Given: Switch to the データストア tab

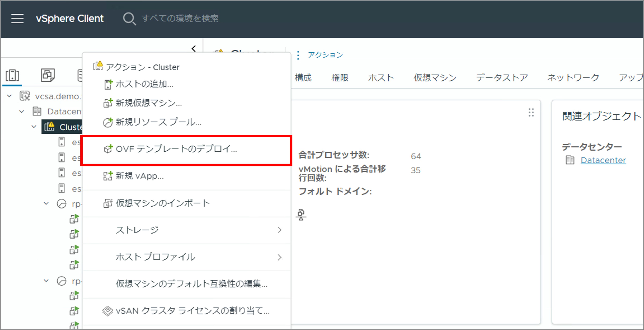Looking at the screenshot, I should [502, 77].
